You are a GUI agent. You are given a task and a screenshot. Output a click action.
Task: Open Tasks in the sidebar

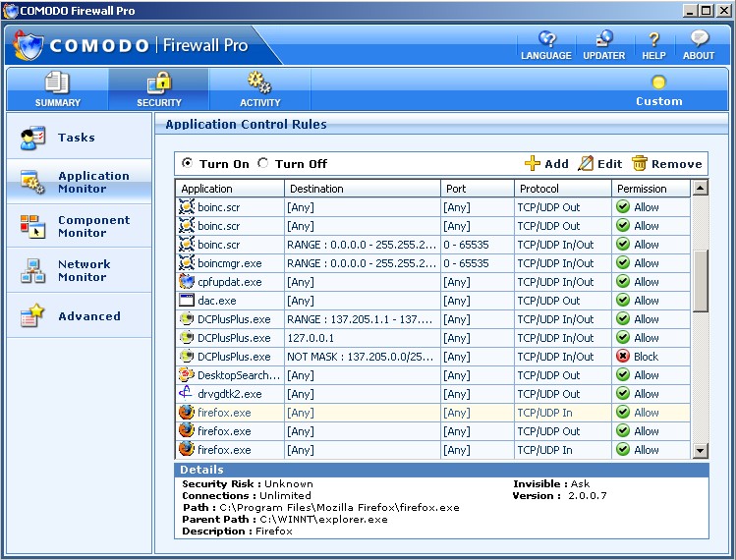coord(79,138)
